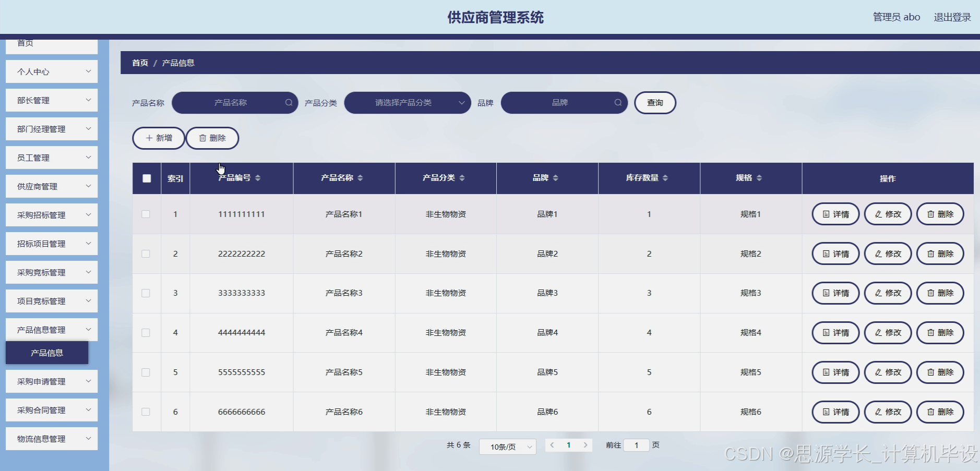Click the 查询 search button
Image resolution: width=980 pixels, height=471 pixels.
point(655,103)
